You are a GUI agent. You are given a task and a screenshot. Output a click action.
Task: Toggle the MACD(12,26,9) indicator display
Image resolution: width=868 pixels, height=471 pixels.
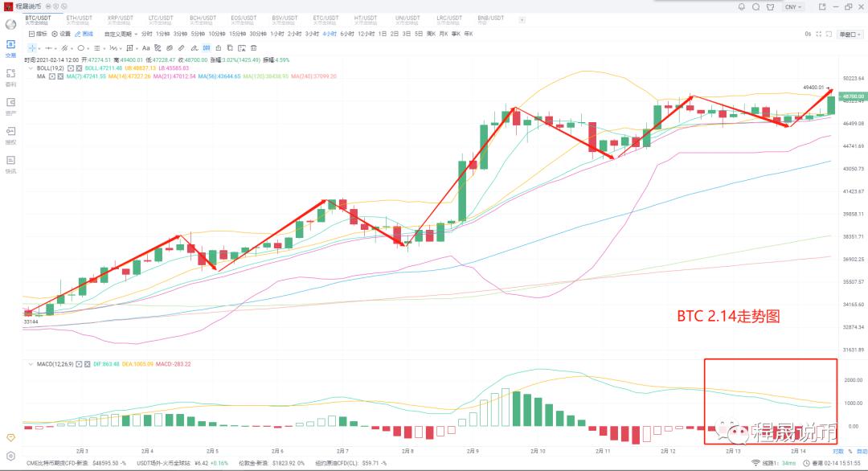[x=79, y=362]
